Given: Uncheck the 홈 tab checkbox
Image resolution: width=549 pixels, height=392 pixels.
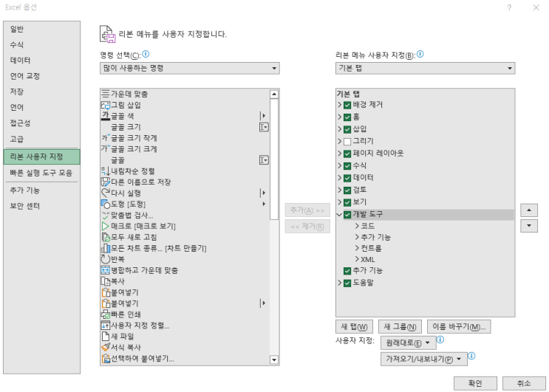Looking at the screenshot, I should (347, 117).
